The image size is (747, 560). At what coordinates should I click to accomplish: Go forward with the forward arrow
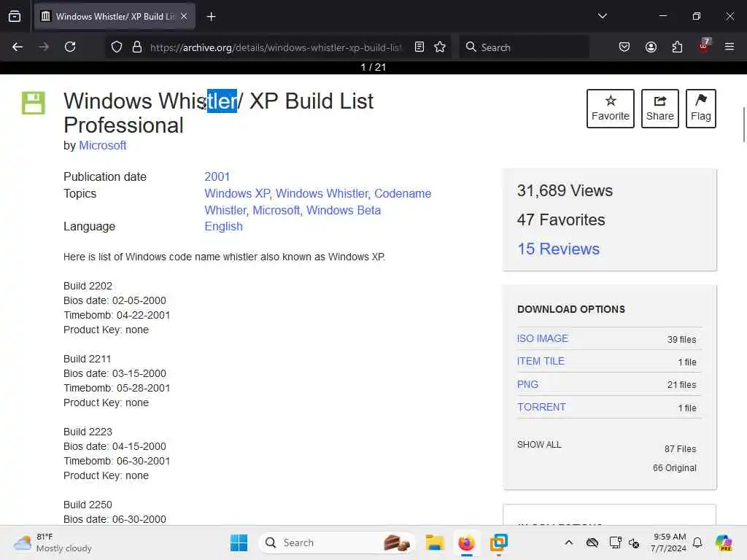[x=43, y=47]
